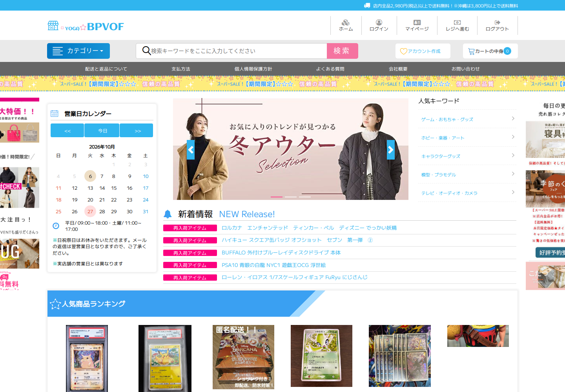Open よくある質問 menu item
565x392 pixels.
(x=330, y=69)
